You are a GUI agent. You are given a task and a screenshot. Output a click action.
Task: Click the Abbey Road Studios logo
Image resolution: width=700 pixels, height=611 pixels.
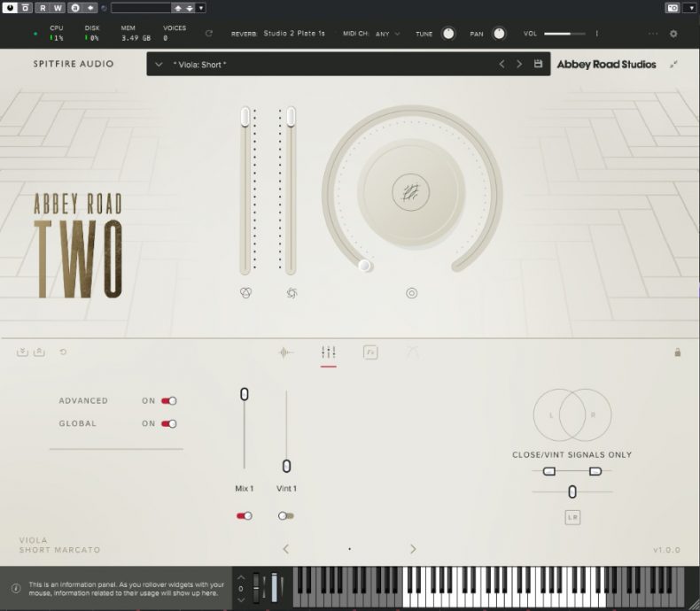tap(606, 65)
